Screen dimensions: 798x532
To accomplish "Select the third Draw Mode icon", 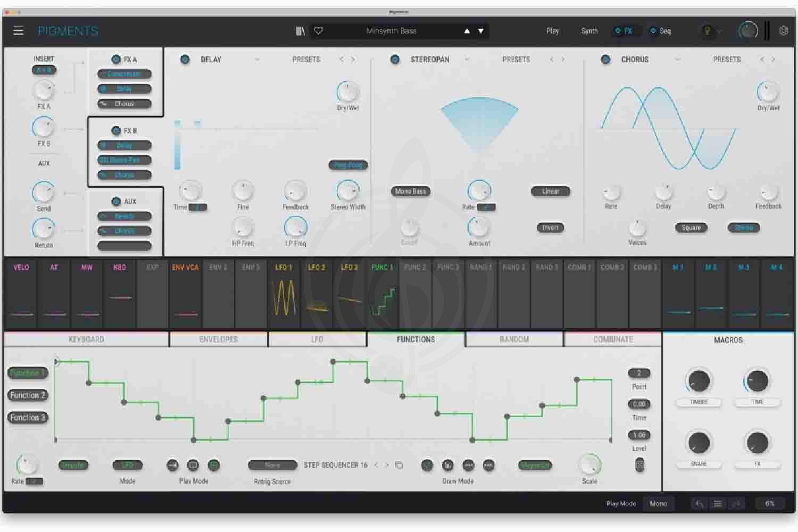I will click(x=468, y=465).
